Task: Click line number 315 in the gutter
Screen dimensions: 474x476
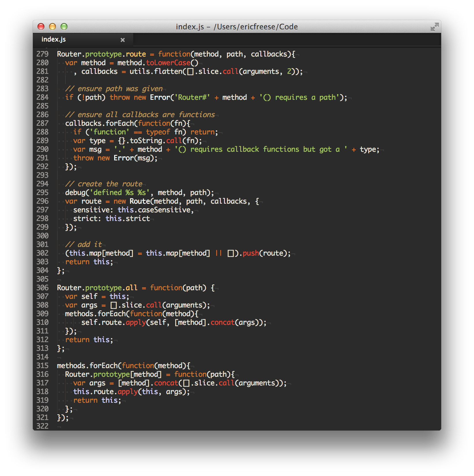Action: pos(42,366)
